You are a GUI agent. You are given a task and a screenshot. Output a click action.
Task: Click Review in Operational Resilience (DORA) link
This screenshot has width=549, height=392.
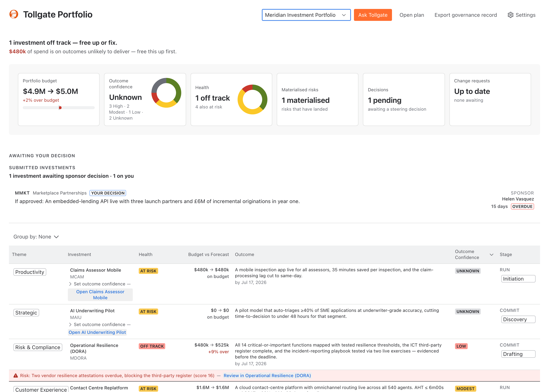pyautogui.click(x=267, y=376)
